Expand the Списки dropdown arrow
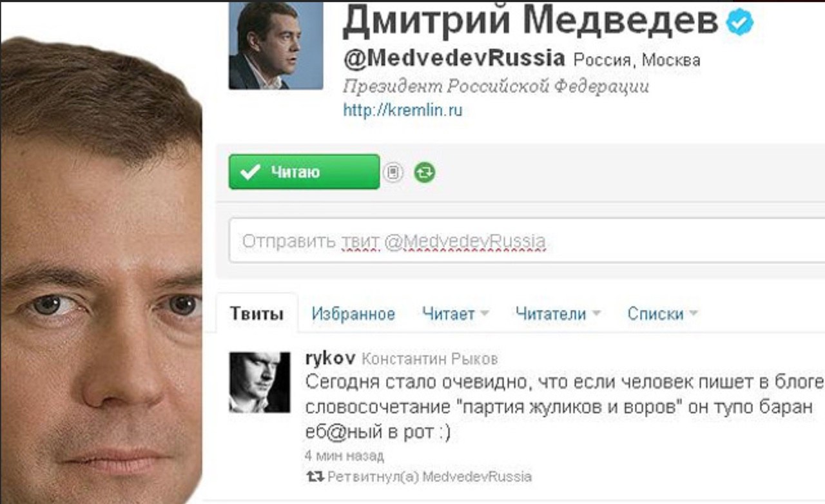825x504 pixels. (694, 315)
